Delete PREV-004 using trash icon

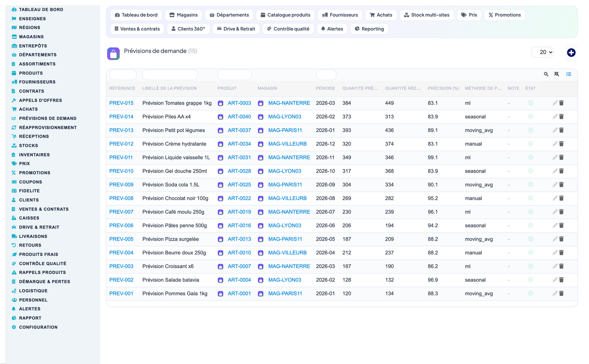[x=561, y=252]
